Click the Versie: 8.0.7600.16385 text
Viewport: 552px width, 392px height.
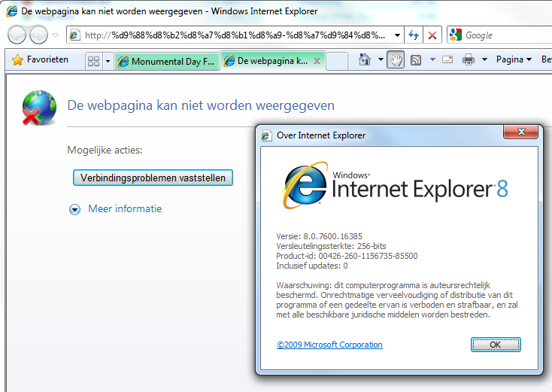pyautogui.click(x=319, y=236)
